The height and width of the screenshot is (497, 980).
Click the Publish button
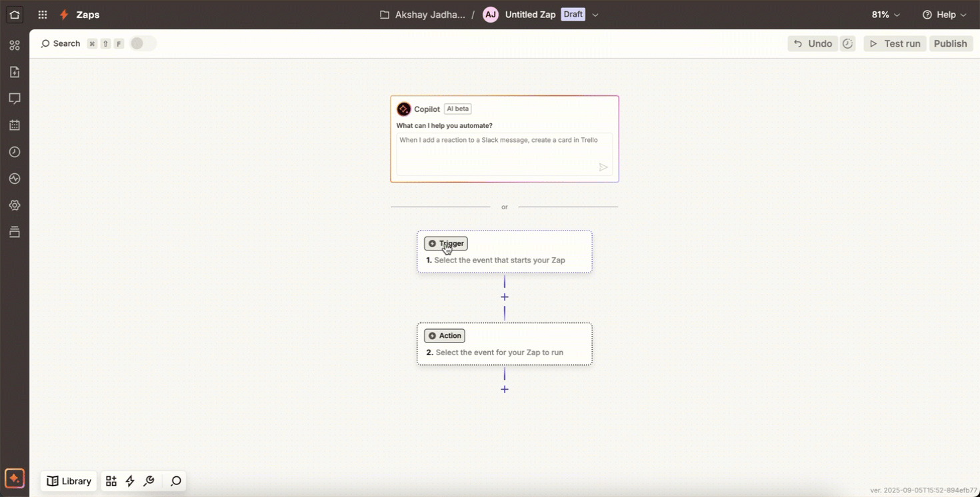coord(951,43)
